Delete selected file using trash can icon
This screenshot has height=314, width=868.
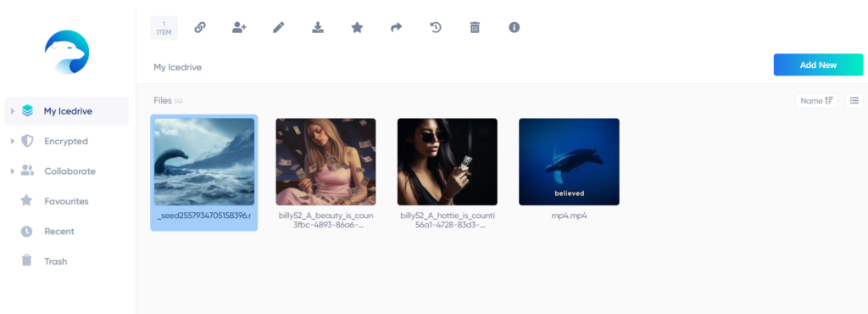tap(475, 27)
